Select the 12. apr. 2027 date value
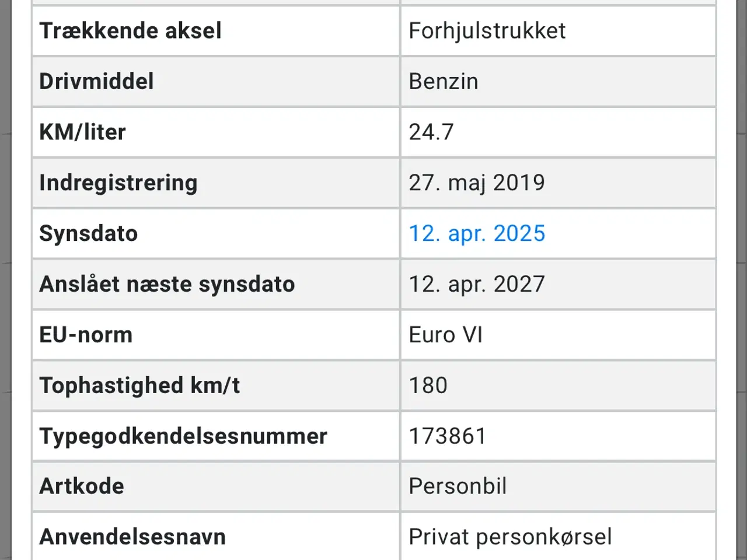 click(x=476, y=284)
